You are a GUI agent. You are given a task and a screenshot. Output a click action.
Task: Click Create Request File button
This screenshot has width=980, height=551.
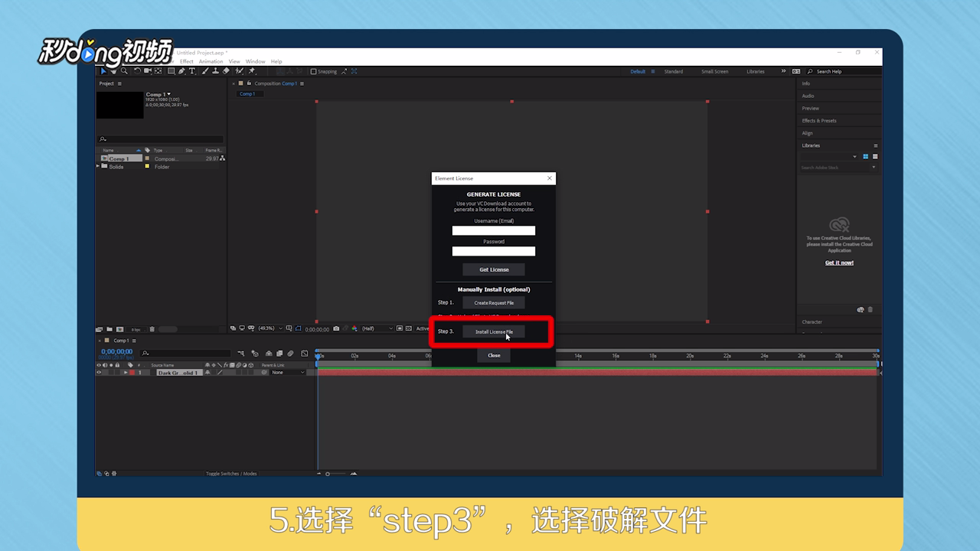[494, 303]
